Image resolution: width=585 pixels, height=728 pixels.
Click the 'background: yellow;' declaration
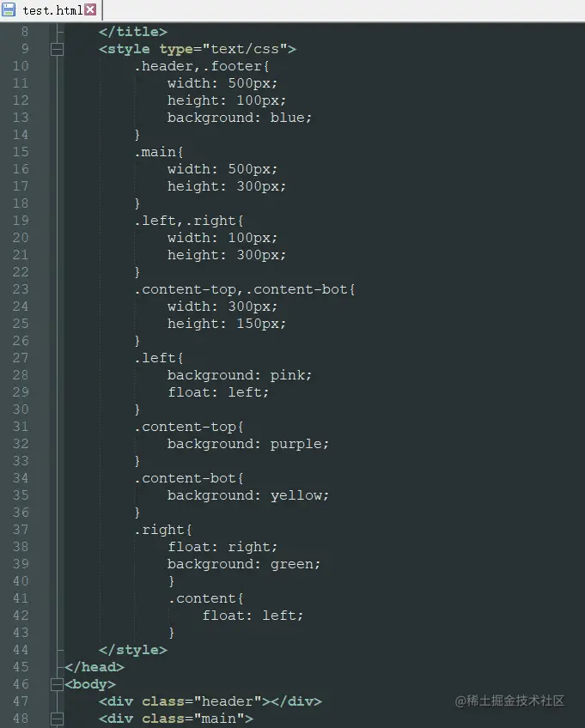click(x=248, y=495)
